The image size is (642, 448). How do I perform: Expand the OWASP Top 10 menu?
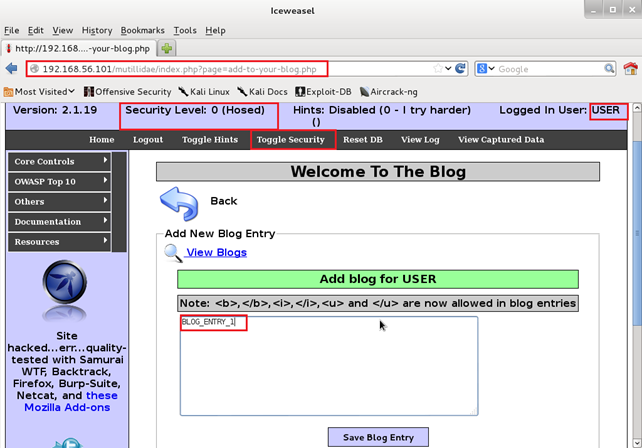60,181
